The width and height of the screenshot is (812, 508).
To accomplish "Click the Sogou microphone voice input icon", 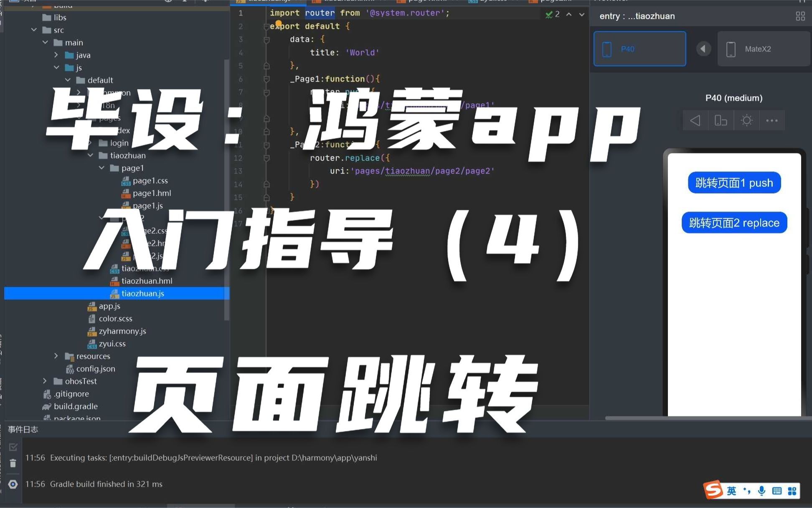I will click(x=761, y=491).
